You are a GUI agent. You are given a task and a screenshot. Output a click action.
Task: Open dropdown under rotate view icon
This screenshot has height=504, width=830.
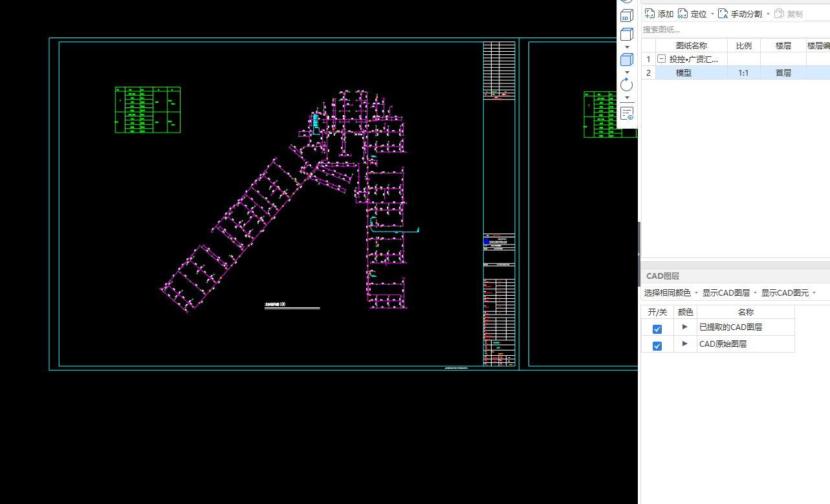pyautogui.click(x=627, y=97)
